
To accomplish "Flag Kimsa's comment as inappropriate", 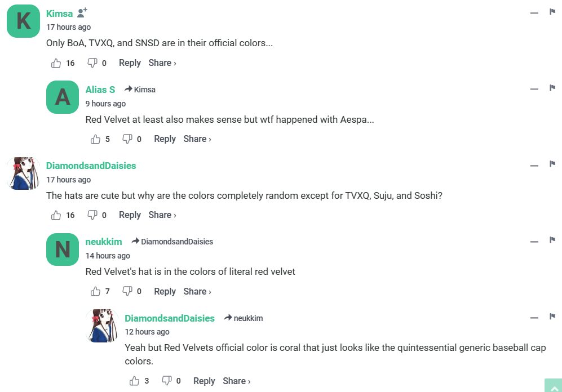I will click(552, 12).
